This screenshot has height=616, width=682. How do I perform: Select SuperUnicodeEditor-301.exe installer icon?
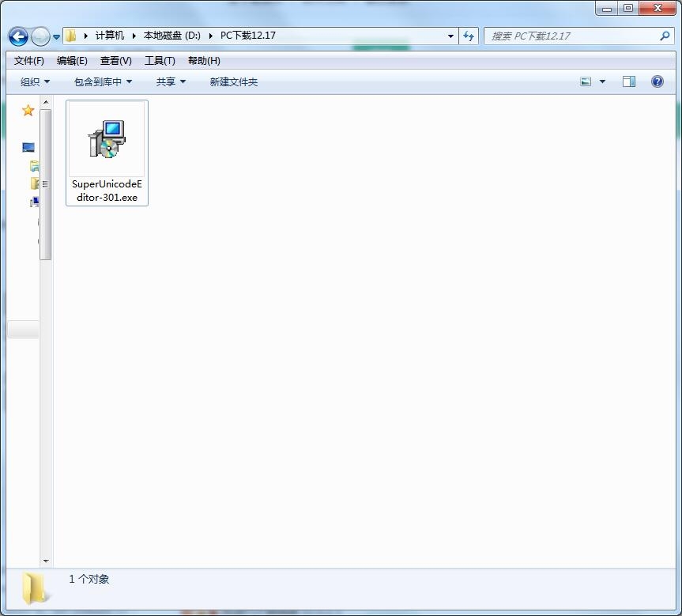pyautogui.click(x=107, y=139)
